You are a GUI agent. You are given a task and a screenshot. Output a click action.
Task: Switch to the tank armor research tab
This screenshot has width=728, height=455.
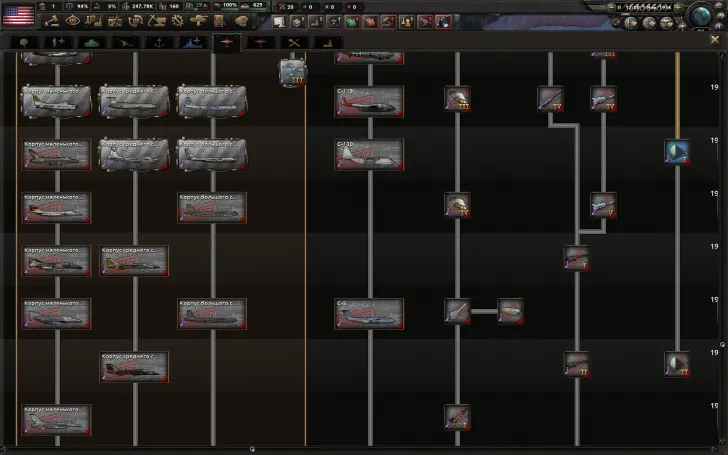pyautogui.click(x=92, y=43)
